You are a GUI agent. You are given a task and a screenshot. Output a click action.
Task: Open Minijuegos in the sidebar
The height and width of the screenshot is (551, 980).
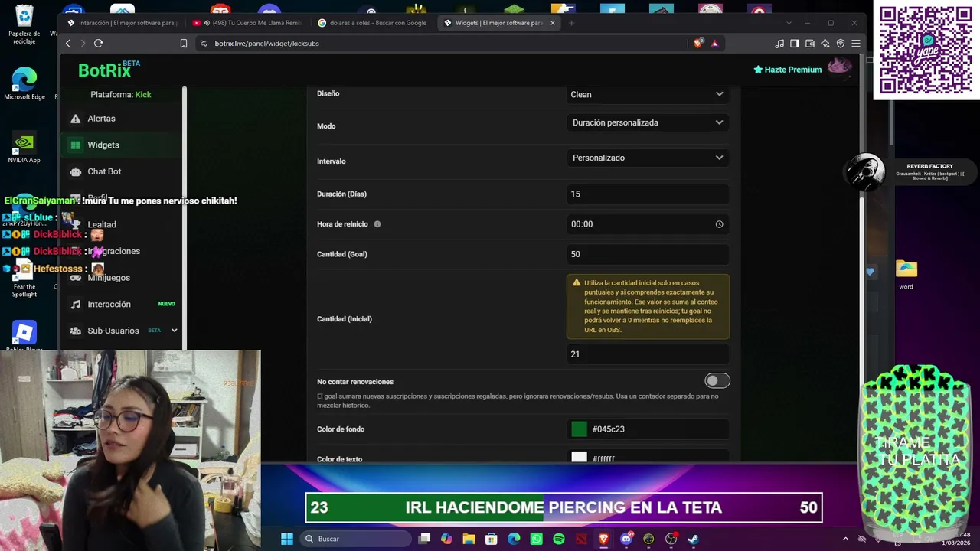coord(109,278)
